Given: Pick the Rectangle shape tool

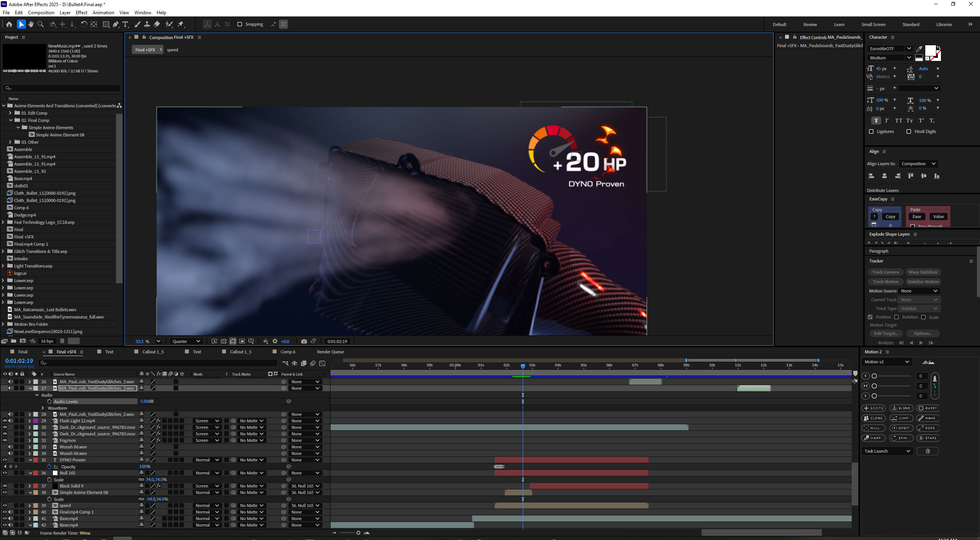Looking at the screenshot, I should click(106, 24).
